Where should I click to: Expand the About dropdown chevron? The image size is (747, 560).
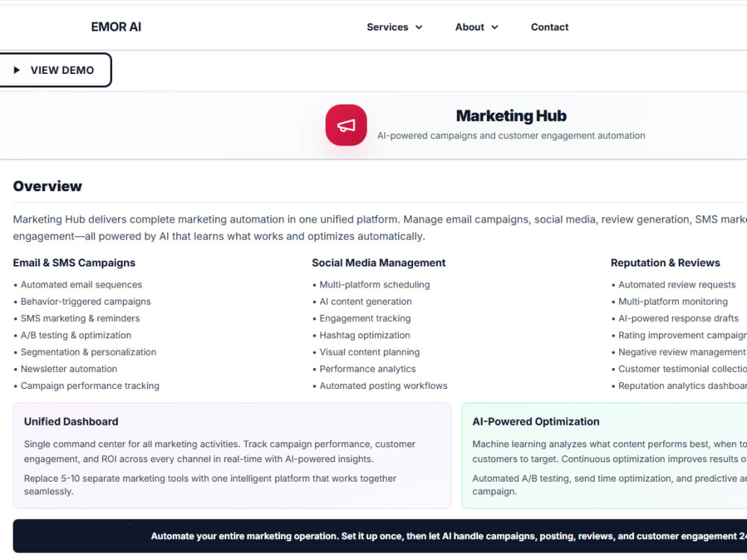[495, 27]
